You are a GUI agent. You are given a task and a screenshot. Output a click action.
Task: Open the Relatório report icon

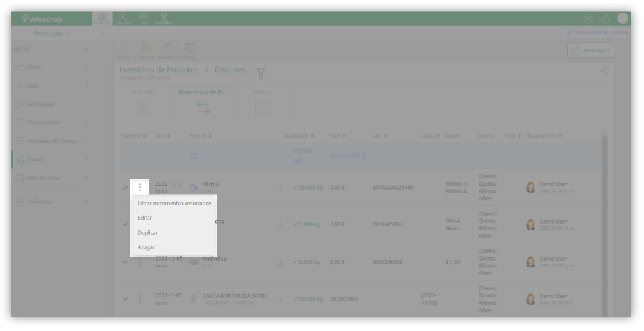click(x=168, y=51)
